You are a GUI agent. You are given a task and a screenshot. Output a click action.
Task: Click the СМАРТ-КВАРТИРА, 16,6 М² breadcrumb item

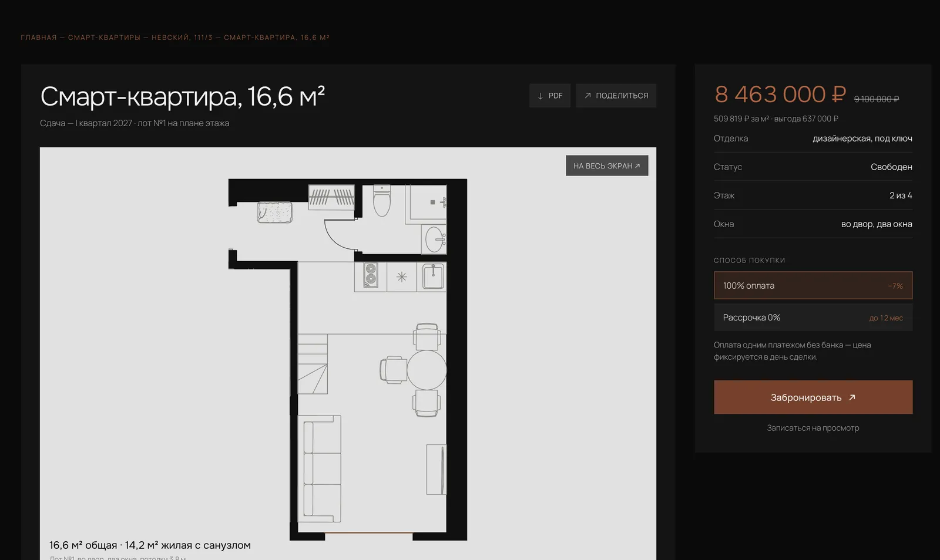click(277, 38)
